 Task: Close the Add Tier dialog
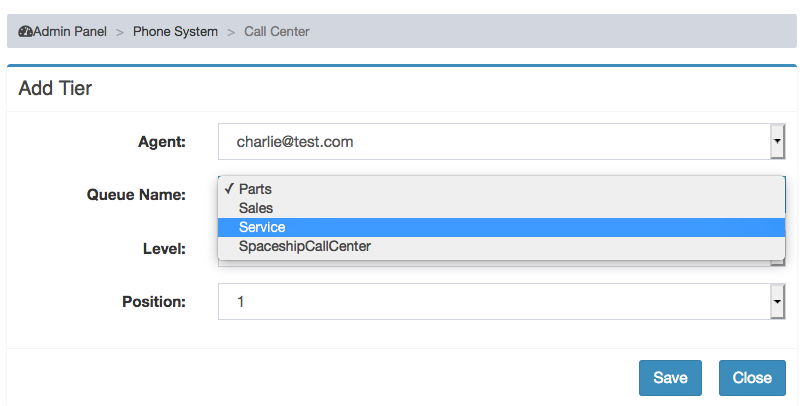tap(752, 378)
